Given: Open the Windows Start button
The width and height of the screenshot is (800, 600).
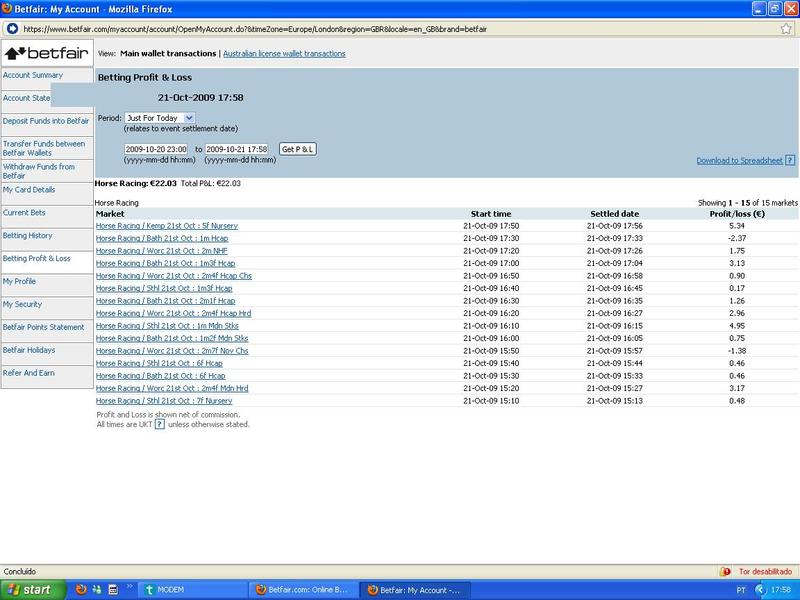Looking at the screenshot, I should pos(33,590).
